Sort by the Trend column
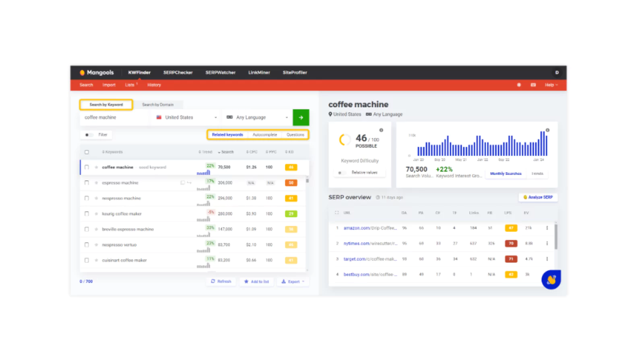 pos(205,152)
